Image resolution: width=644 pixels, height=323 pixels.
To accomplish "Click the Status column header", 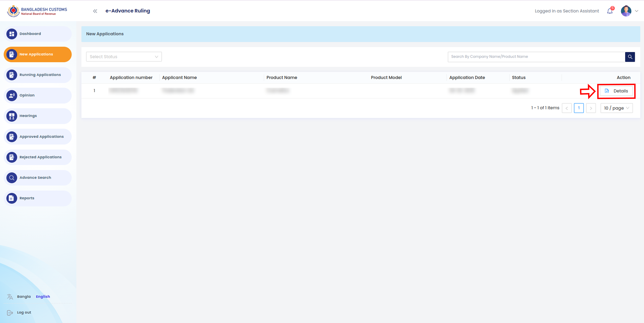I will 518,78.
